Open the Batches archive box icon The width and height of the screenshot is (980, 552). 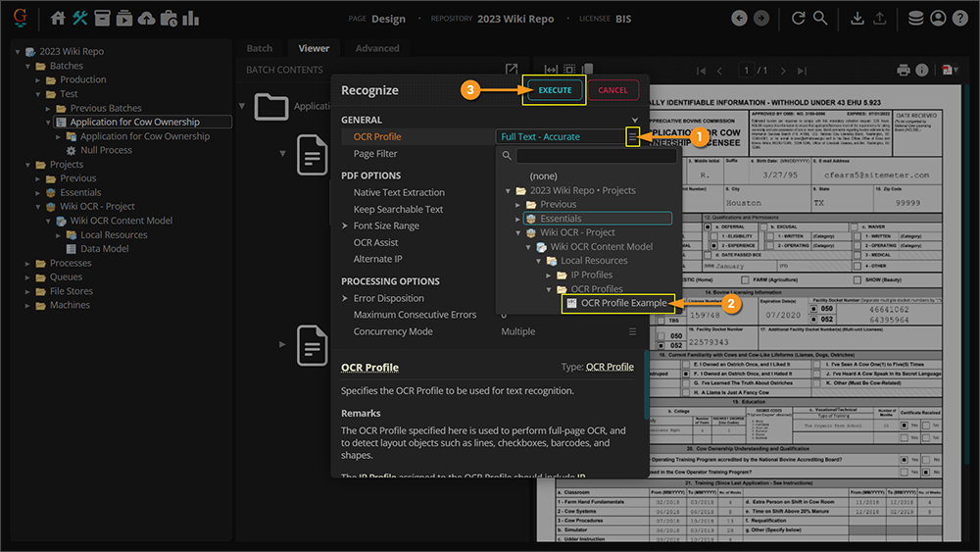pyautogui.click(x=102, y=18)
